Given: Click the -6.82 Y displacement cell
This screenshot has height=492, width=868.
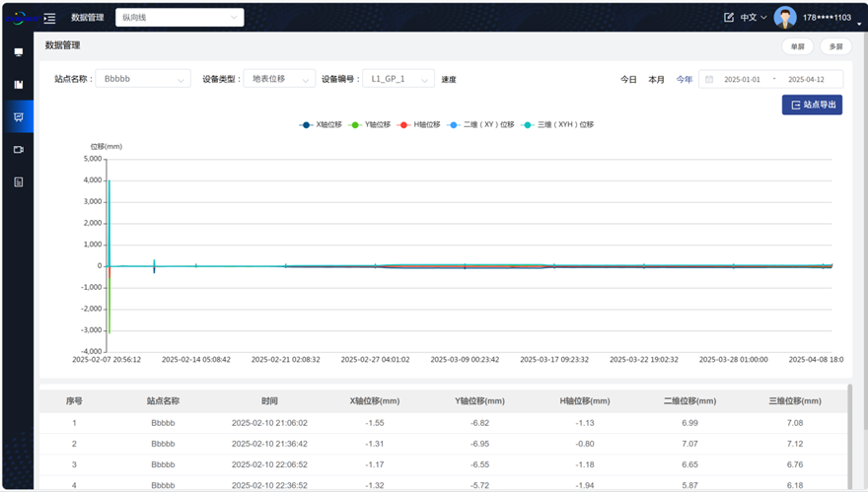Looking at the screenshot, I should [x=480, y=423].
